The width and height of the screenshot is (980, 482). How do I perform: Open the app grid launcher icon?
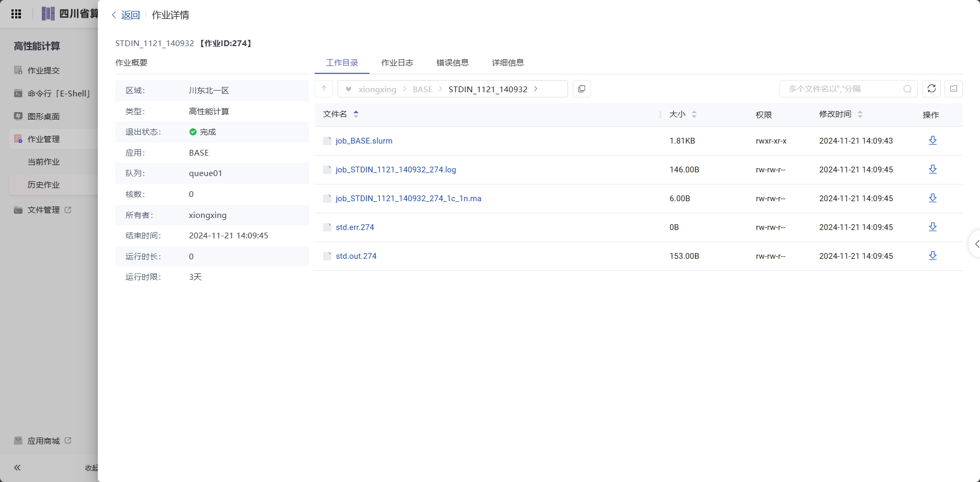click(16, 14)
